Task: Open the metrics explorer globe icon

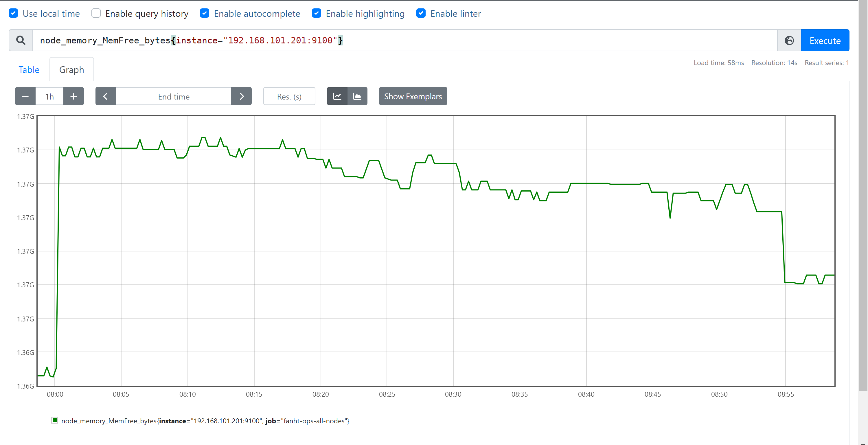Action: coord(789,41)
